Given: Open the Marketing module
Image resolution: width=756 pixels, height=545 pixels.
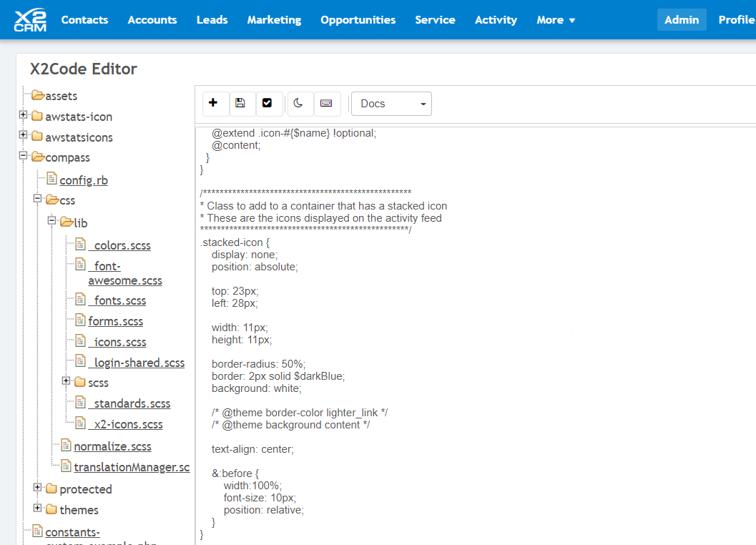Looking at the screenshot, I should pyautogui.click(x=275, y=20).
